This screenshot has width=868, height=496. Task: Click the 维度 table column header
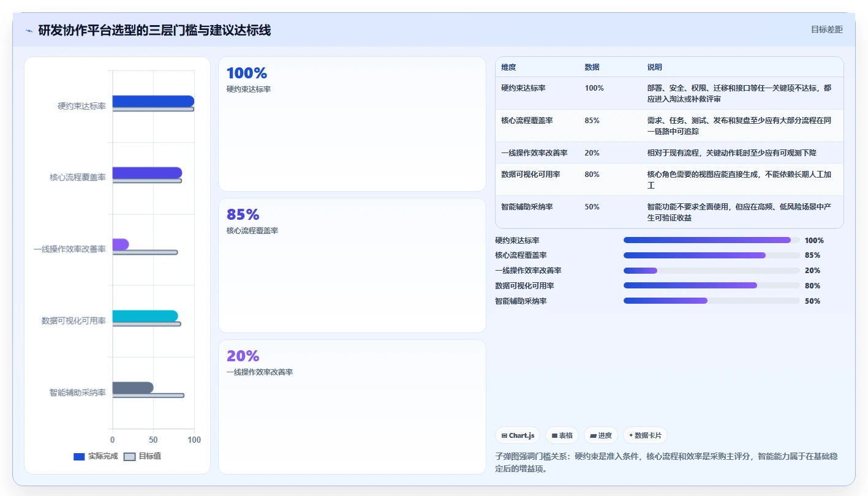pyautogui.click(x=508, y=67)
